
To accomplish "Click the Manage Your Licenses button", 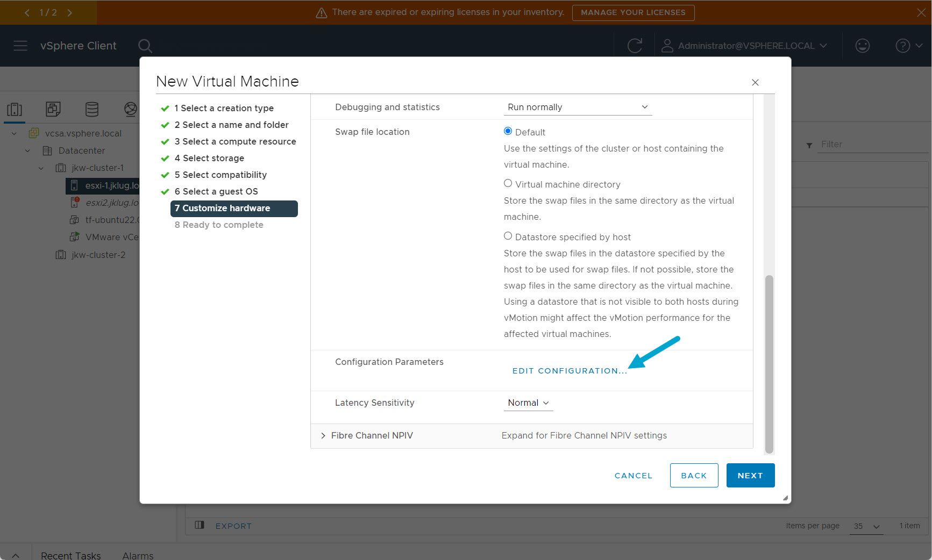I will tap(633, 12).
